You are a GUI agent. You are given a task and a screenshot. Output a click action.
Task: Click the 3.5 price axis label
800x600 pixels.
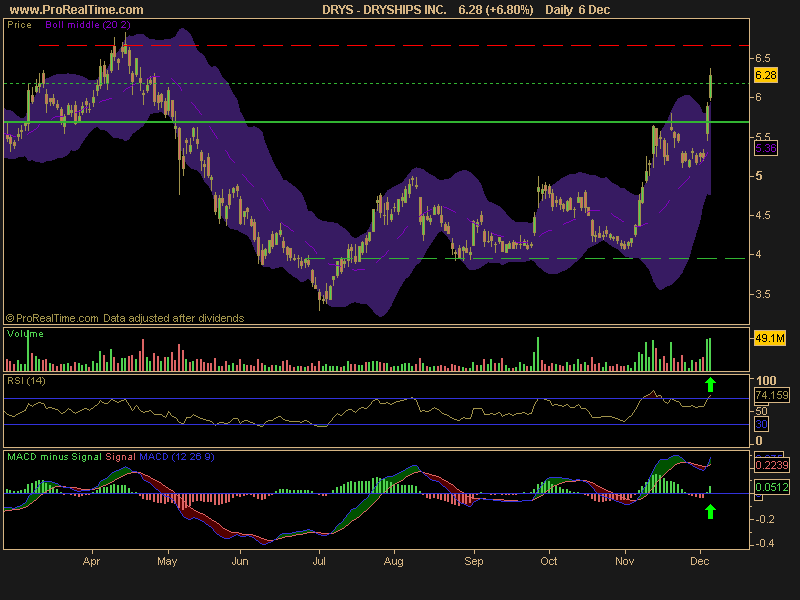[763, 294]
